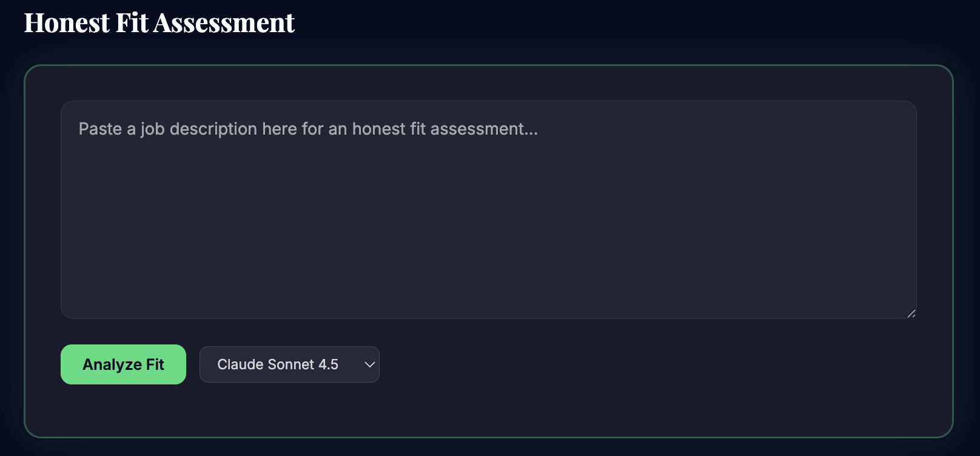
Task: Click the green Analyze Fit button
Action: [x=123, y=364]
